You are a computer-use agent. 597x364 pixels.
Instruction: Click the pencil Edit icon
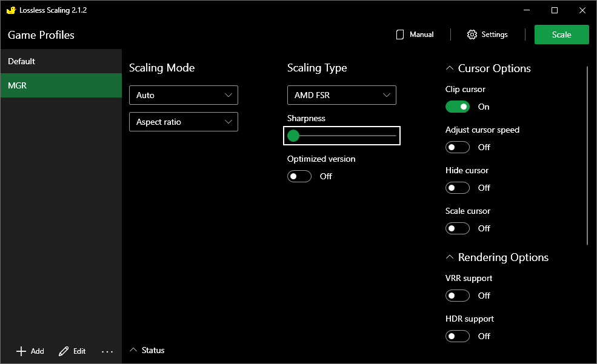64,351
